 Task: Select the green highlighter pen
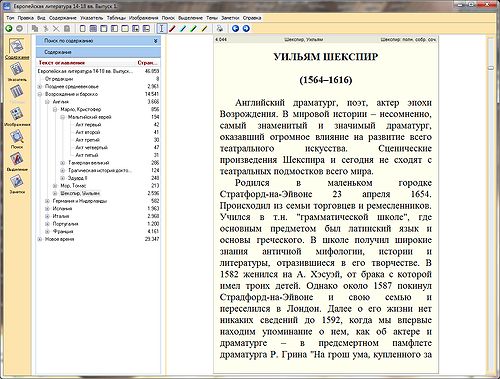193,29
